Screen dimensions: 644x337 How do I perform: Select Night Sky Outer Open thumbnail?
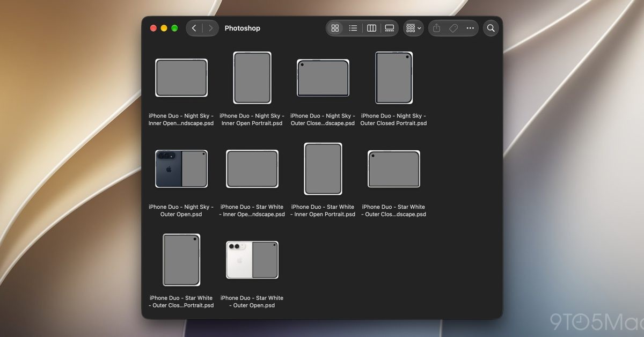(x=181, y=169)
